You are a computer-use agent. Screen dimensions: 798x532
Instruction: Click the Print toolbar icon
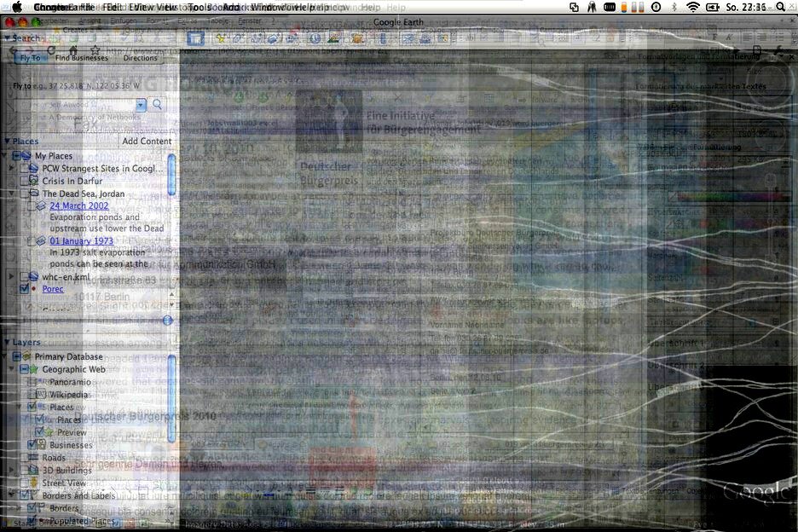(x=425, y=38)
